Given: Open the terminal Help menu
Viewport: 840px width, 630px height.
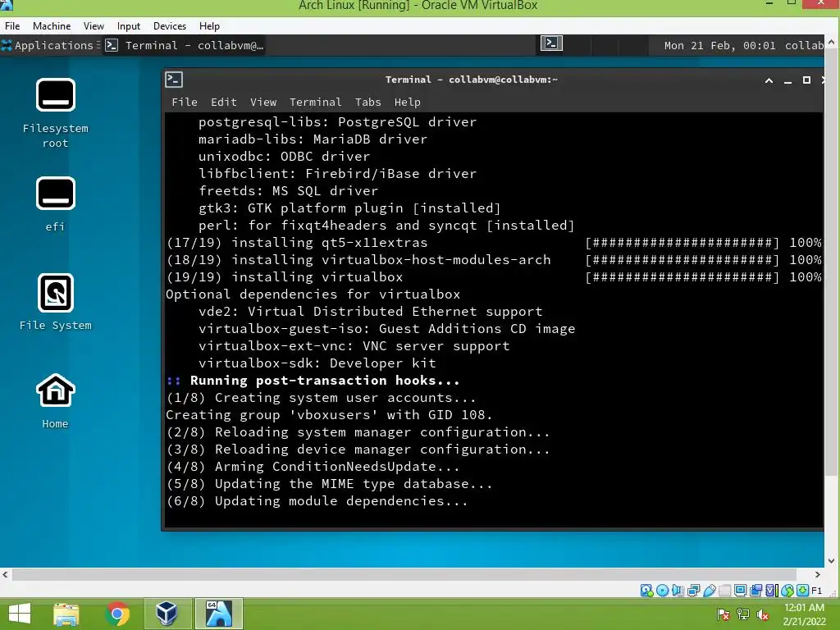Looking at the screenshot, I should point(407,102).
